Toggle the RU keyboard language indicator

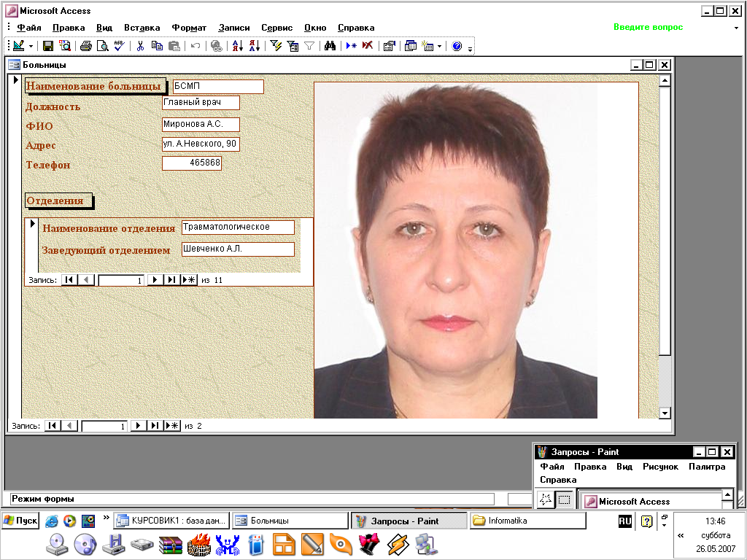[x=625, y=521]
